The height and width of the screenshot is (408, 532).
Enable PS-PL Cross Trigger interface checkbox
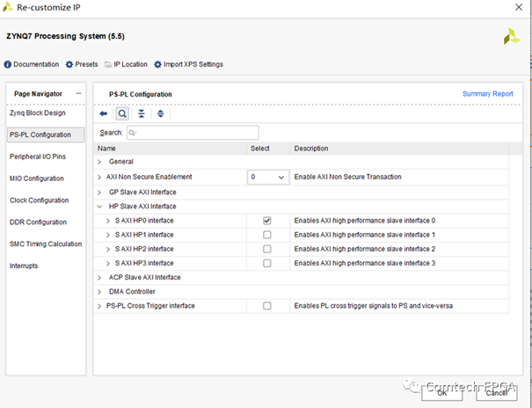pyautogui.click(x=267, y=306)
